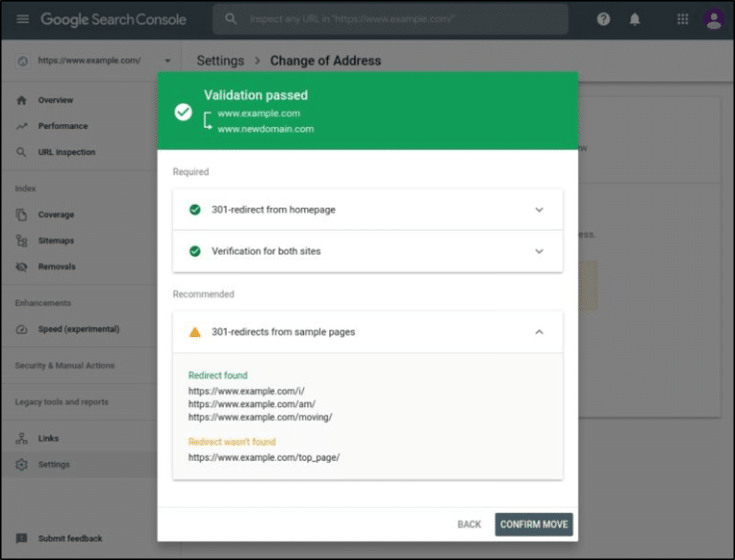Click the Validation passed checkmark icon

tap(183, 112)
